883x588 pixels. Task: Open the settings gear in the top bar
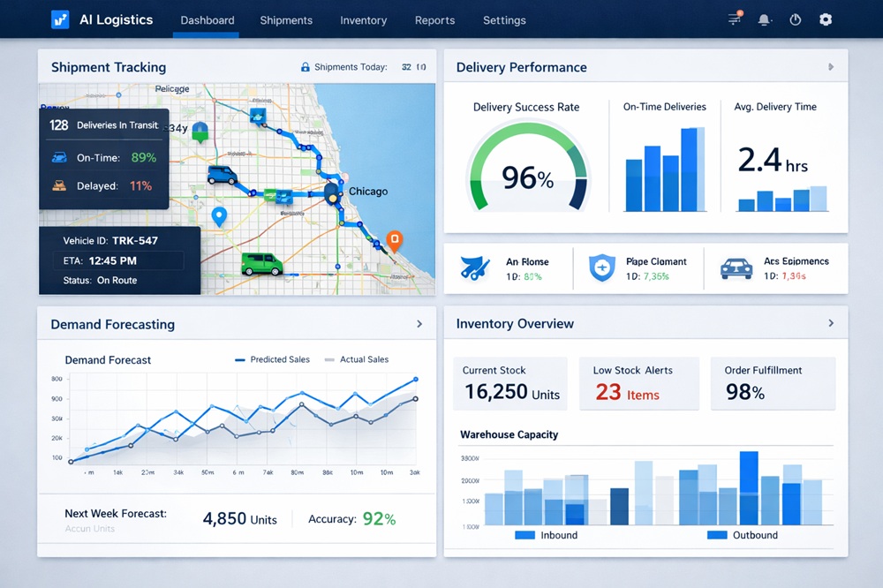click(x=825, y=19)
